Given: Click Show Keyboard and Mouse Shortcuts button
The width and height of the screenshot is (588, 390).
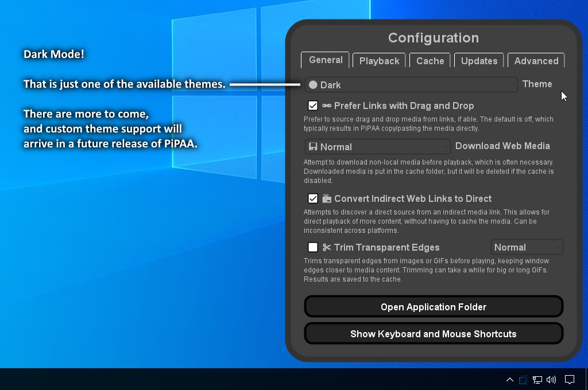Looking at the screenshot, I should pos(434,333).
